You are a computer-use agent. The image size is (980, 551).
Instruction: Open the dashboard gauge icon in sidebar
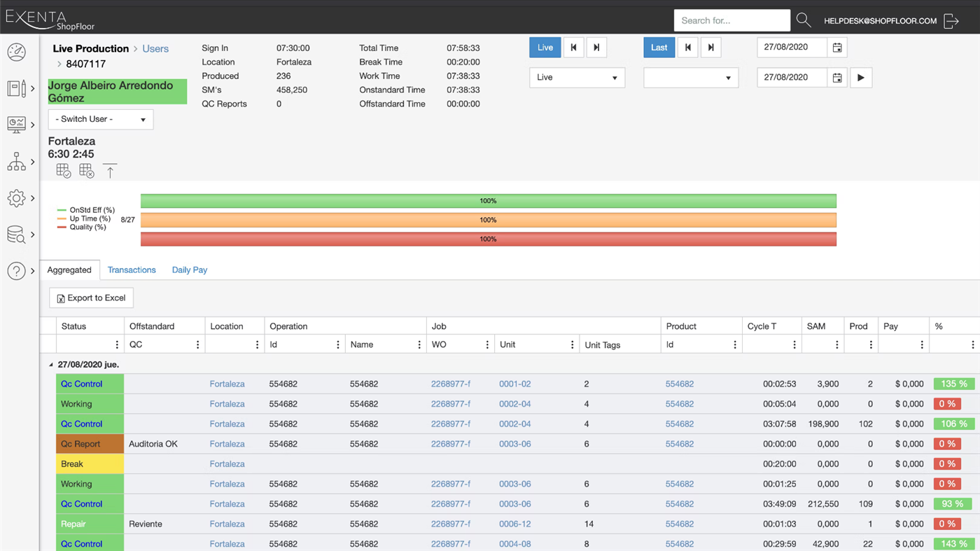pos(16,52)
